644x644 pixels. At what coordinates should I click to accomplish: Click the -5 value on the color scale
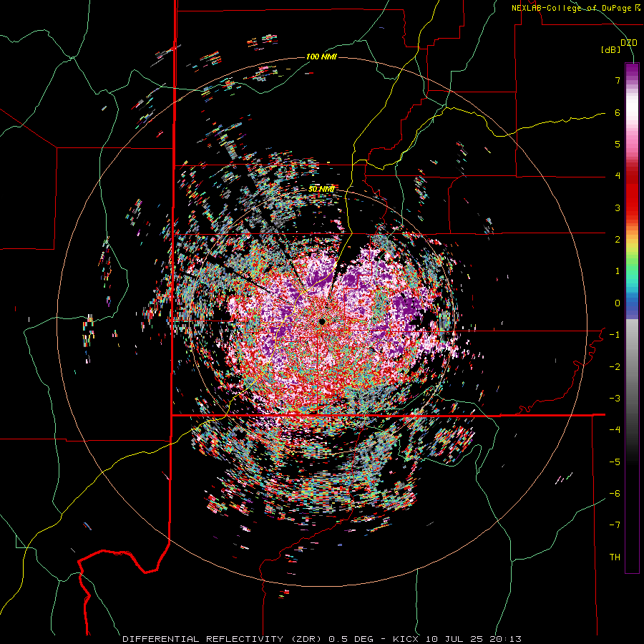pos(615,462)
